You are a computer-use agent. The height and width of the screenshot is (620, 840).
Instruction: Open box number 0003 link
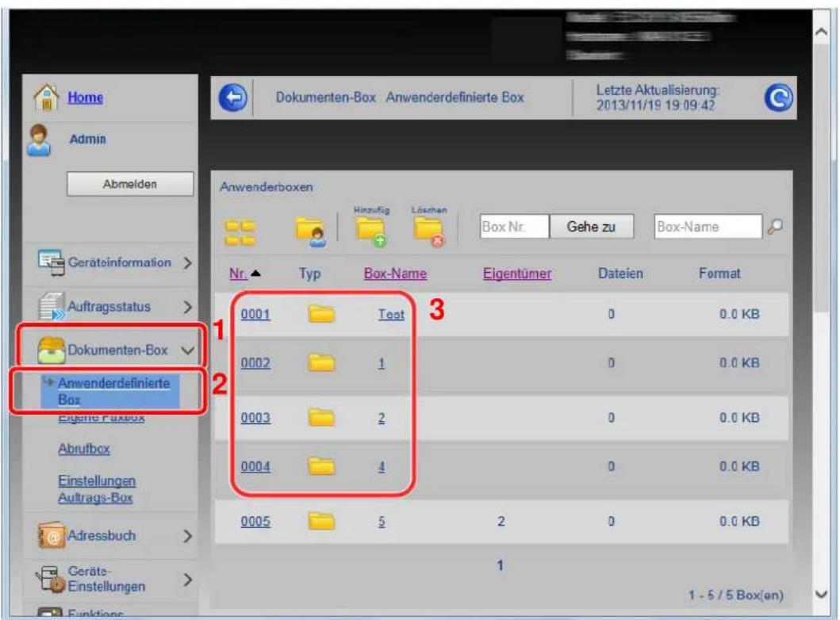tap(255, 418)
